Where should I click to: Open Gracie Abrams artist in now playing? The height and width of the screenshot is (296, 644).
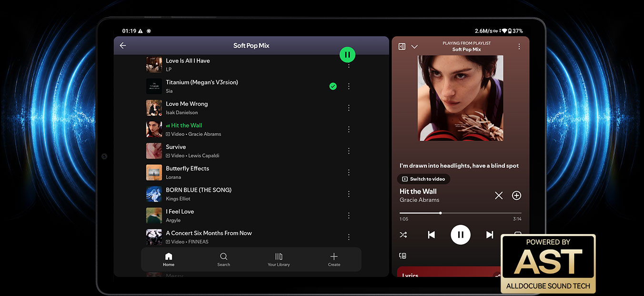pos(419,200)
